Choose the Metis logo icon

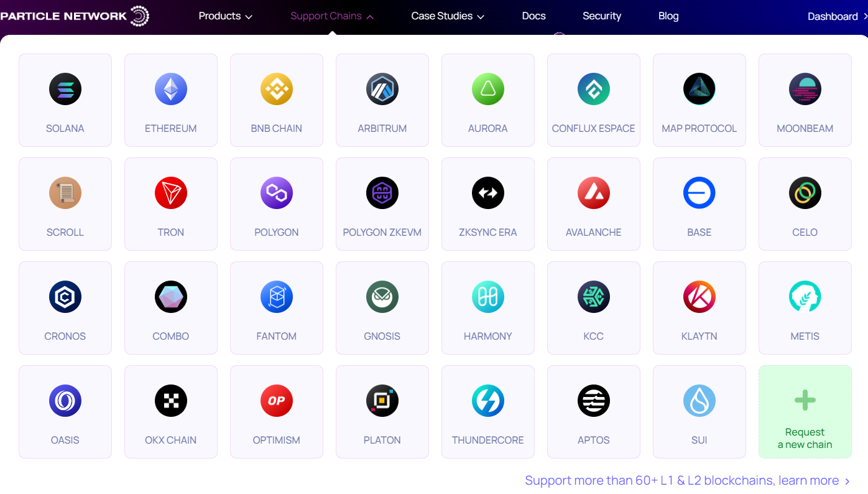(805, 297)
